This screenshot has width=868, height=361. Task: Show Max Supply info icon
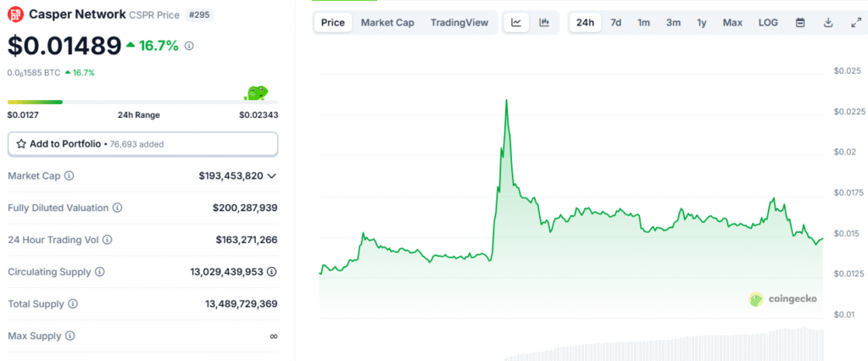[x=70, y=336]
